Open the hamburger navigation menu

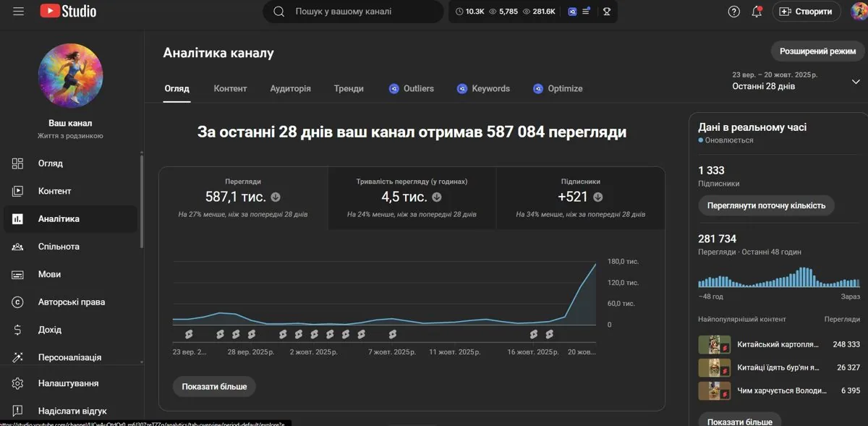(x=18, y=12)
